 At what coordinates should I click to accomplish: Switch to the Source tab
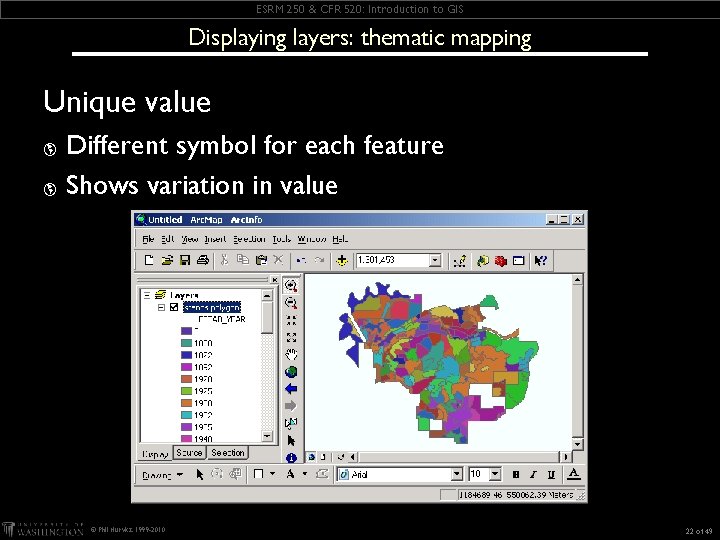tap(189, 453)
